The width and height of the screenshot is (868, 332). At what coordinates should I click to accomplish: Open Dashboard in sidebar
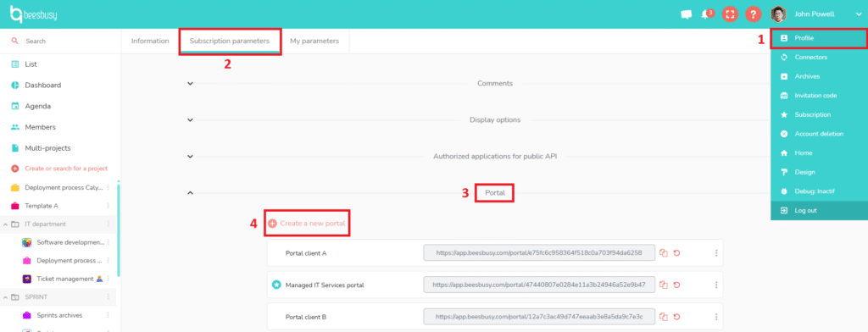(x=42, y=86)
